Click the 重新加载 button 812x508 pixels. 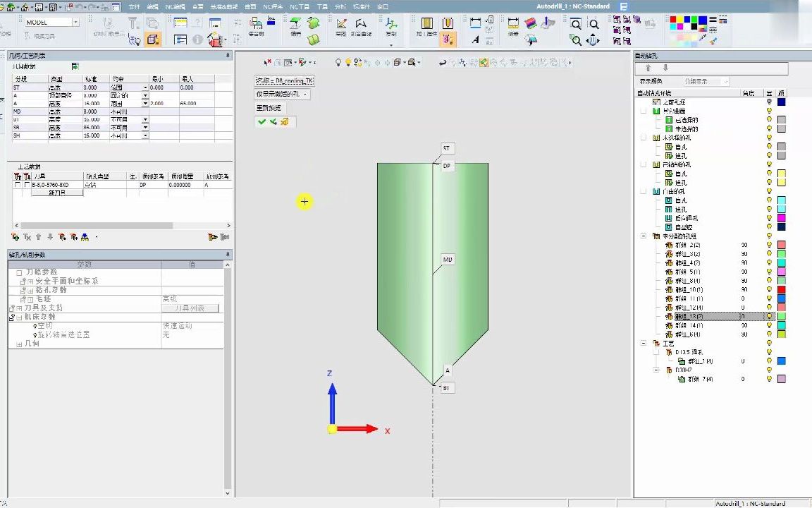(269, 108)
